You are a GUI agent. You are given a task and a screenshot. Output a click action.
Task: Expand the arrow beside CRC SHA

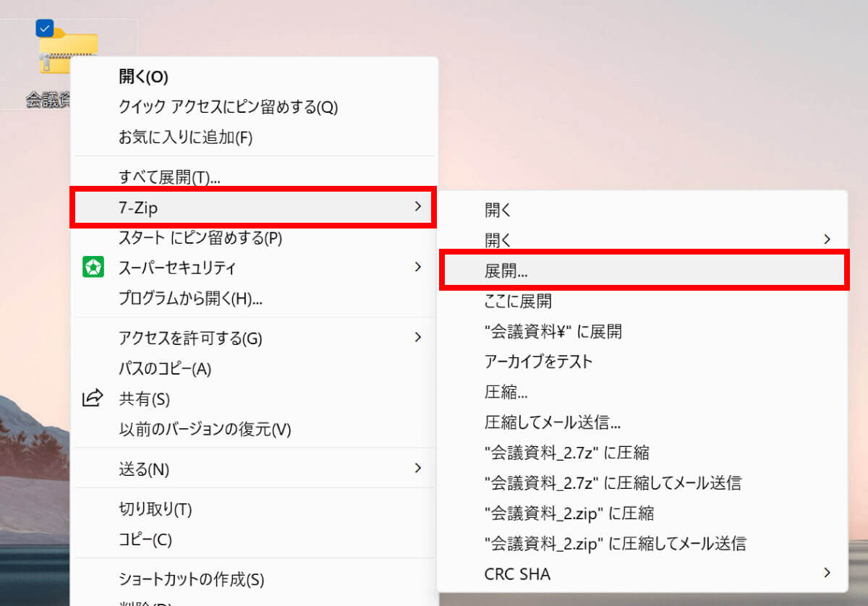827,573
